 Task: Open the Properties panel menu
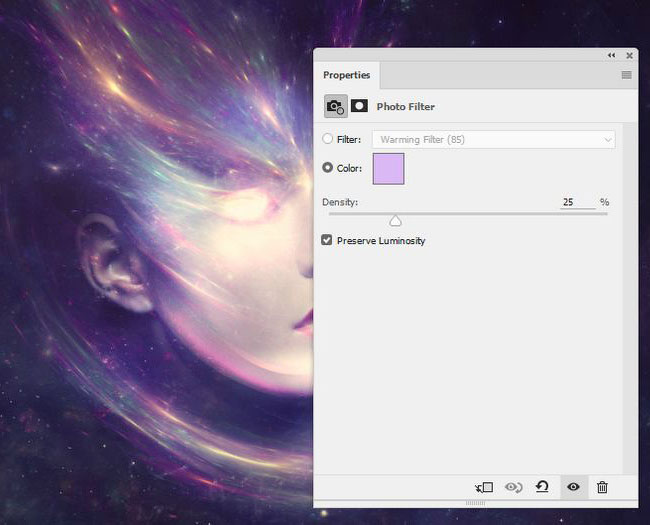pos(626,75)
